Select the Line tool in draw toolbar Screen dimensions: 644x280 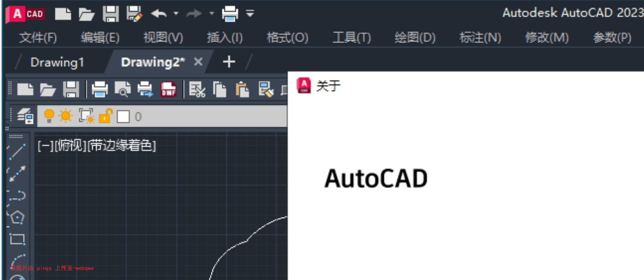[x=17, y=151]
